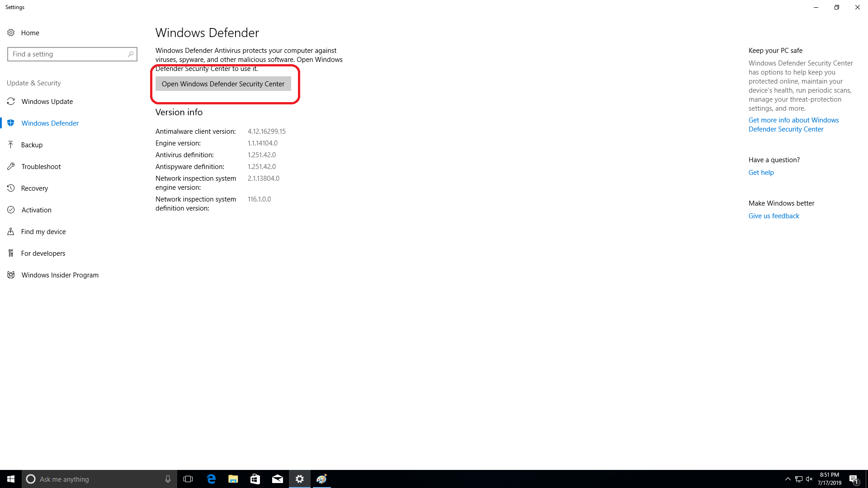Click the Windows Defender shield icon
Screen dimensions: 868x488
pos(11,123)
